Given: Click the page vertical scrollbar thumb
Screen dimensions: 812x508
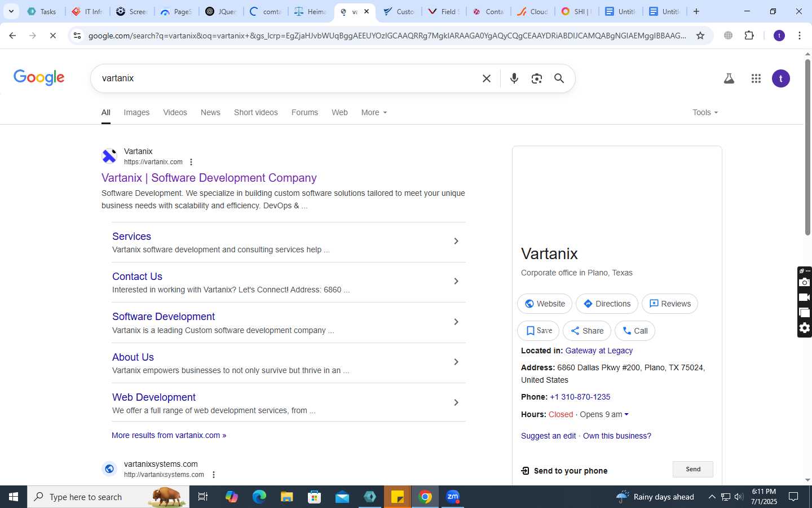Looking at the screenshot, I should 807,147.
